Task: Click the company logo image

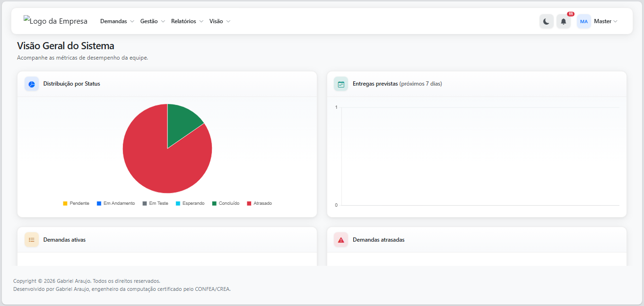Action: coord(55,21)
